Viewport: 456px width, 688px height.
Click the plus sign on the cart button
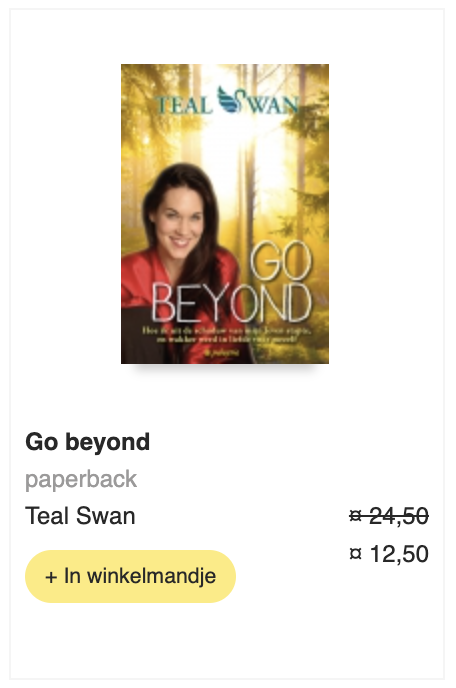(51, 577)
